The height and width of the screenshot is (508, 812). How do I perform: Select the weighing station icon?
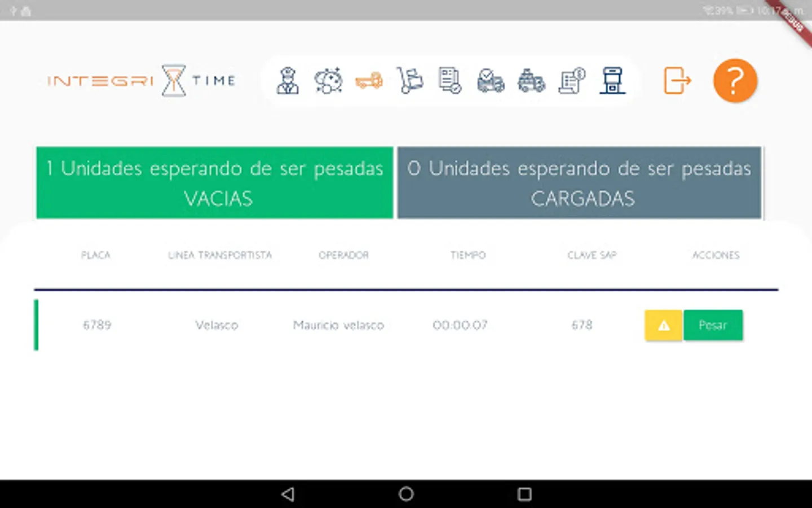click(x=612, y=81)
